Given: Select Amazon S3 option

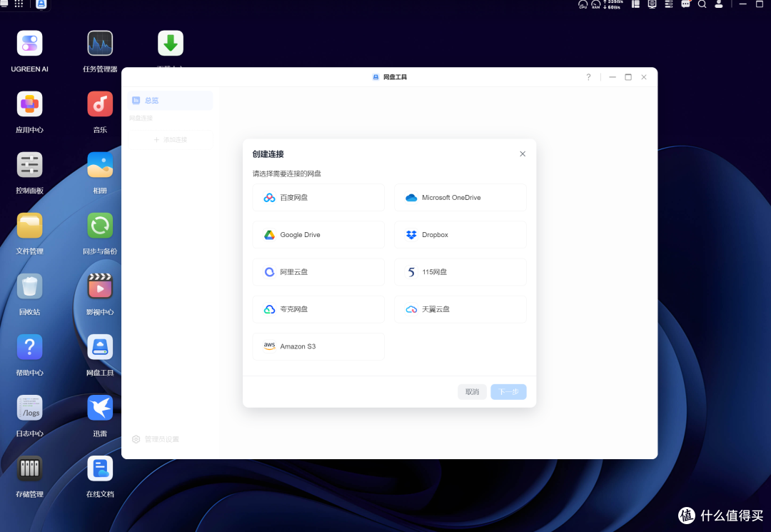Looking at the screenshot, I should click(318, 346).
